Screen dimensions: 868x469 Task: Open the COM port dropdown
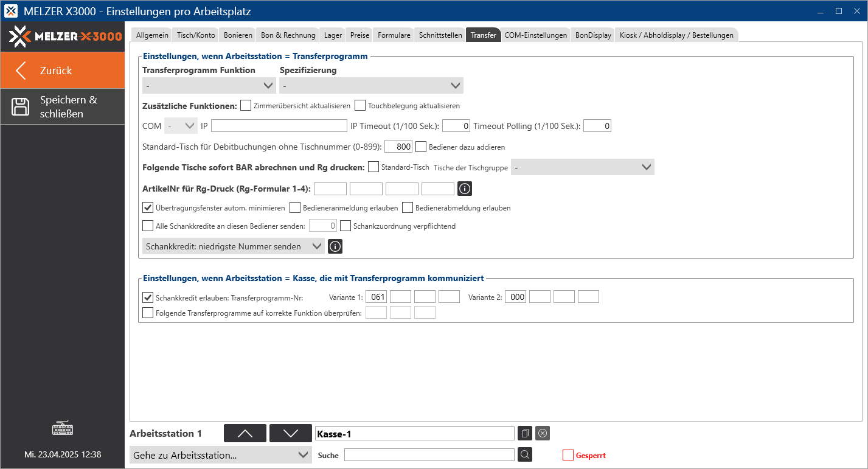pyautogui.click(x=181, y=126)
